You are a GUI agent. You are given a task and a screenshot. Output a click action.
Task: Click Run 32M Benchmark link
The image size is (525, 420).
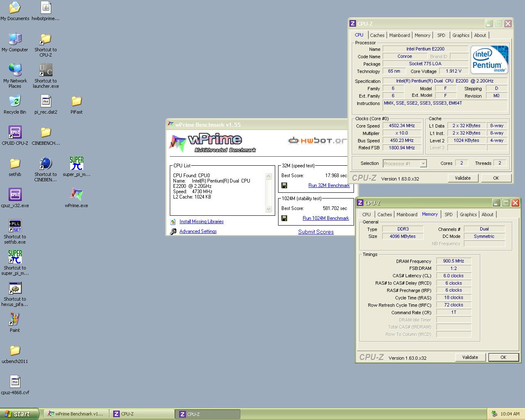329,185
